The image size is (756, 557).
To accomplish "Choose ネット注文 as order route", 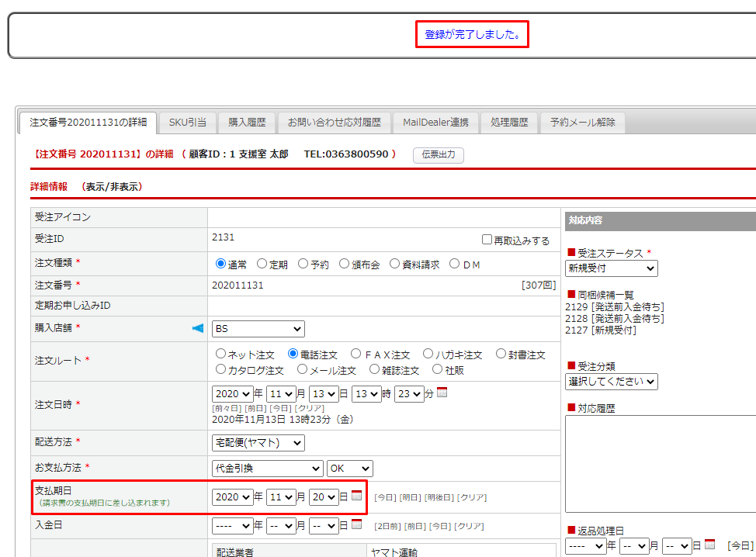I will 221,354.
